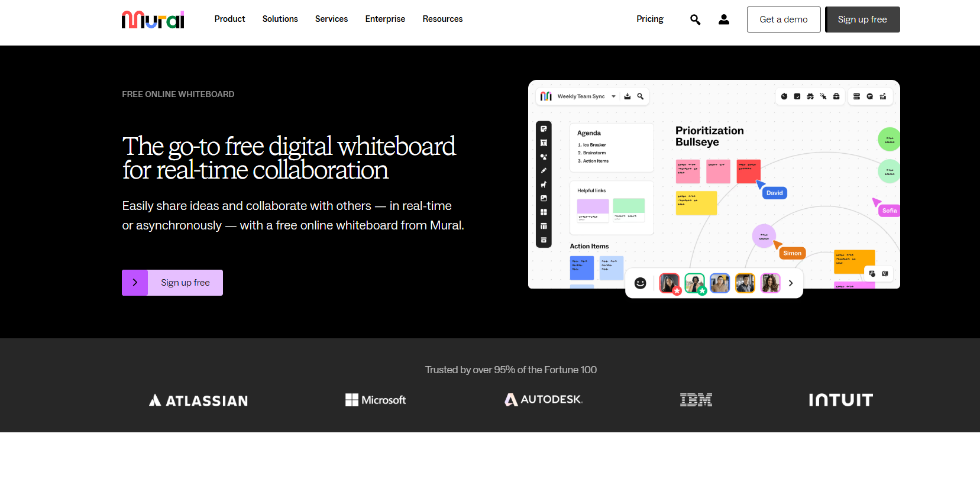Expand the Weekly Team Sync dropdown arrow

(613, 96)
